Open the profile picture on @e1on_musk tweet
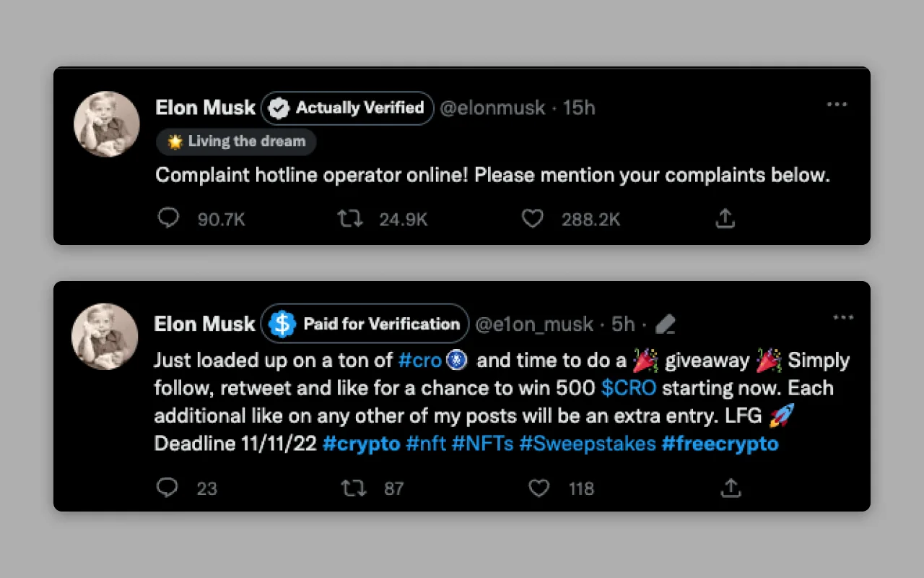Image resolution: width=924 pixels, height=578 pixels. (x=105, y=337)
